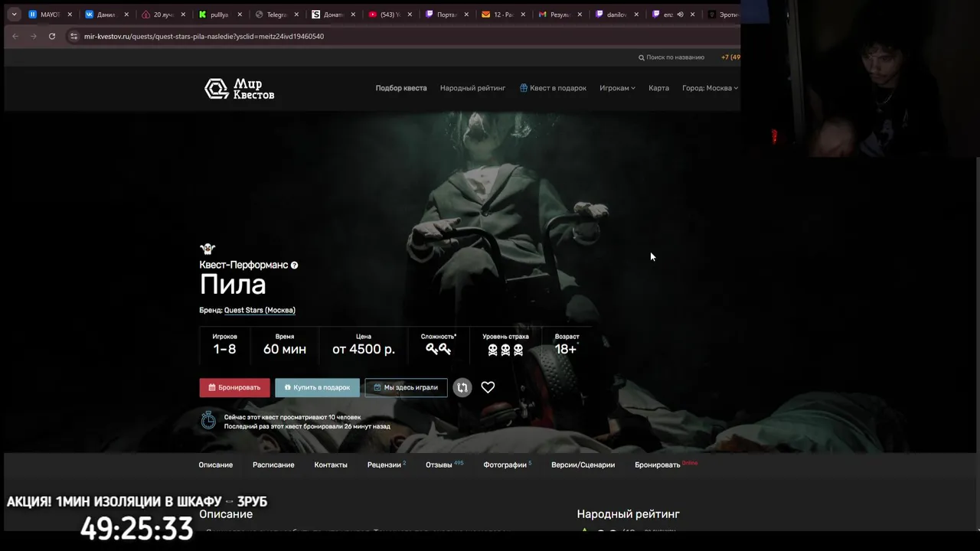The width and height of the screenshot is (980, 551).
Task: Switch to the Gmail Результ tab
Action: 560,15
